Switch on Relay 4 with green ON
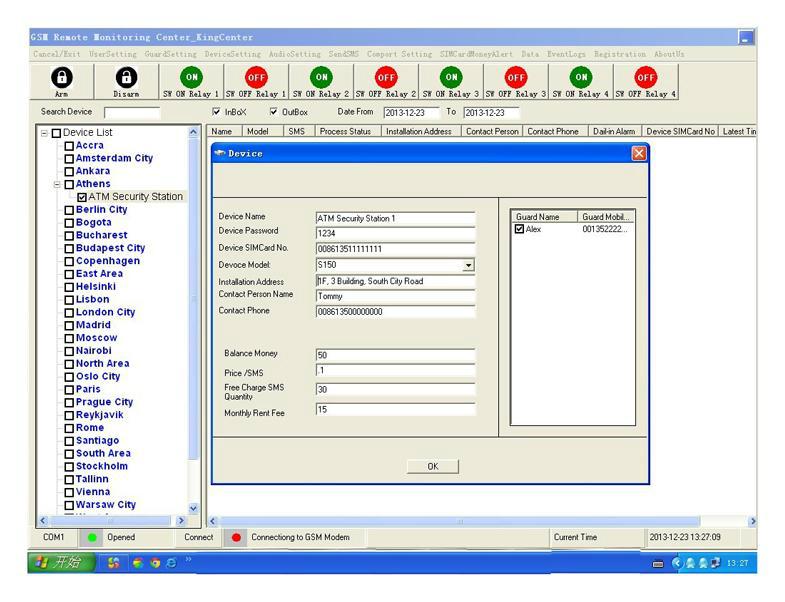Viewport: 785px width, 602px height. point(581,77)
